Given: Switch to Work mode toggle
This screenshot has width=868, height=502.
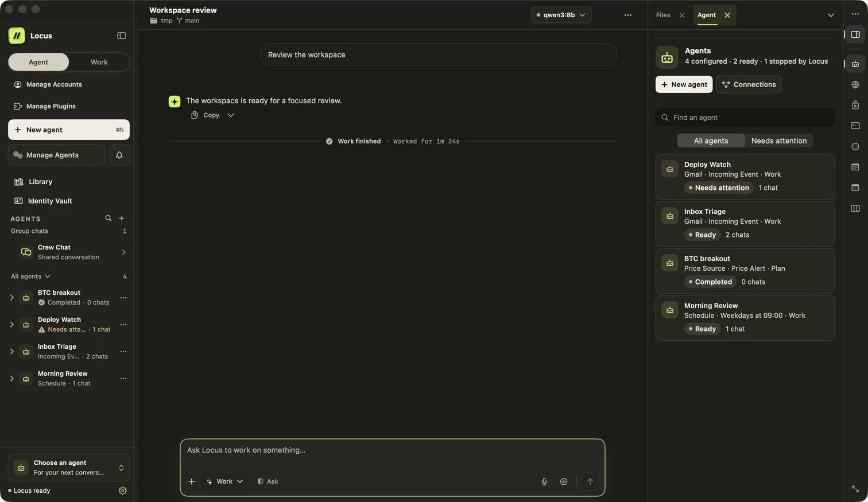Looking at the screenshot, I should point(99,62).
